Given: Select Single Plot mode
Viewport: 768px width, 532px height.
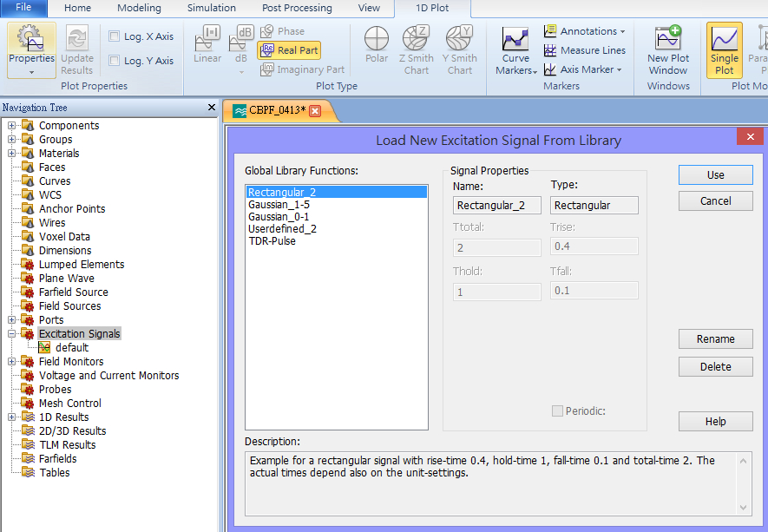Looking at the screenshot, I should click(x=724, y=50).
